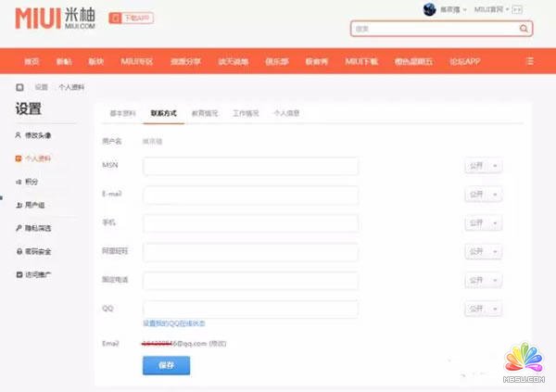This screenshot has width=556, height=392.
Task: Go to MIUI下载 in navigation bar
Action: click(361, 60)
